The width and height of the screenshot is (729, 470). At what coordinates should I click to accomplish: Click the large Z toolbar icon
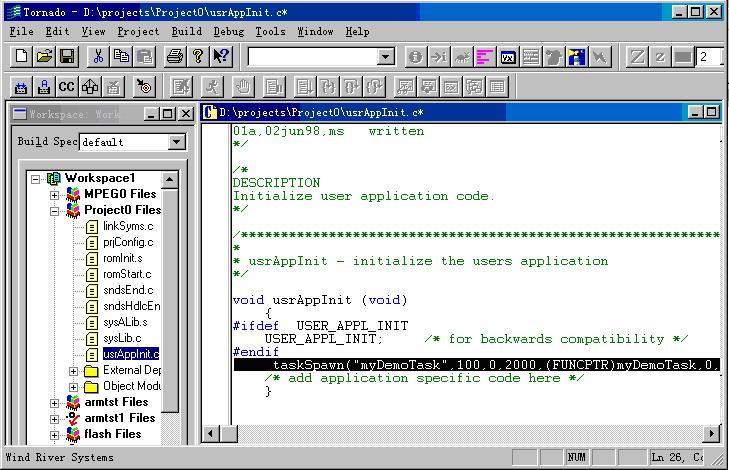click(x=637, y=57)
